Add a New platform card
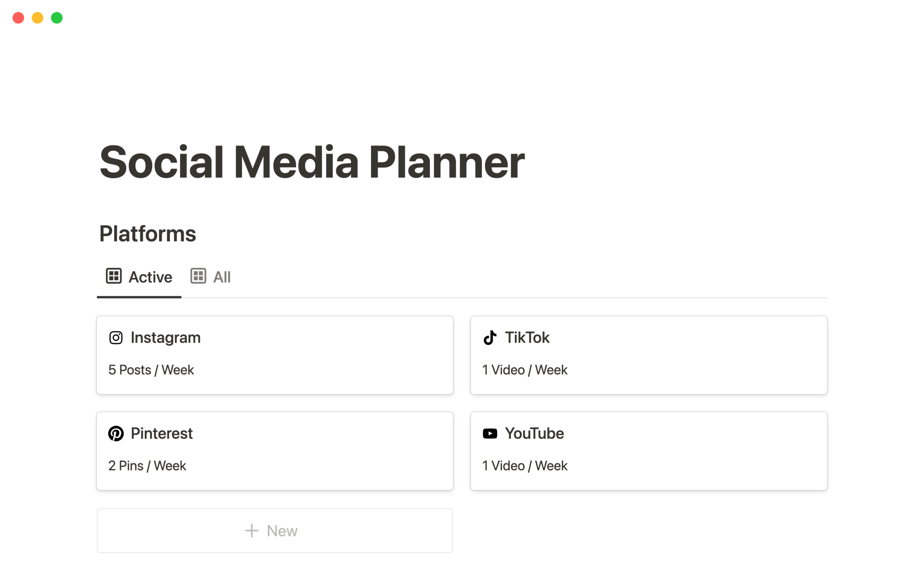The height and width of the screenshot is (578, 924). pyautogui.click(x=282, y=531)
